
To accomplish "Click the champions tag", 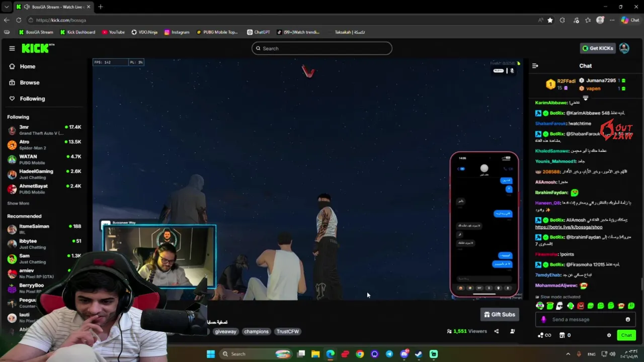I will [256, 331].
